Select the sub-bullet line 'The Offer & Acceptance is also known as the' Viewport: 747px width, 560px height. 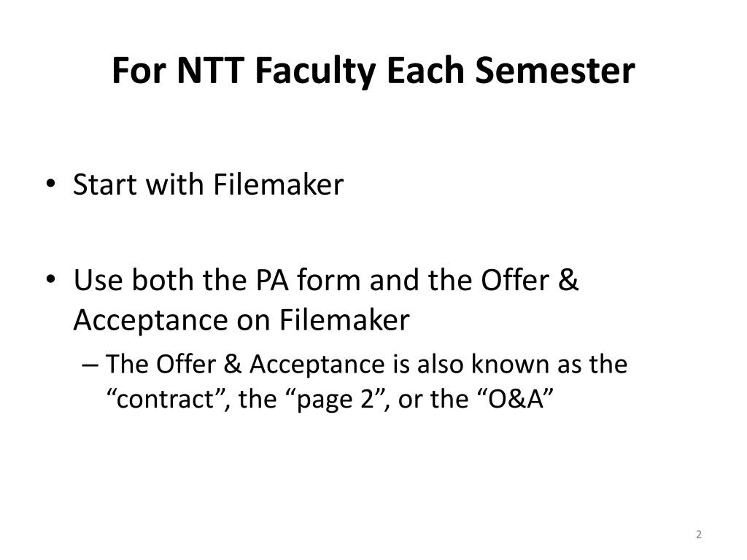tap(366, 365)
